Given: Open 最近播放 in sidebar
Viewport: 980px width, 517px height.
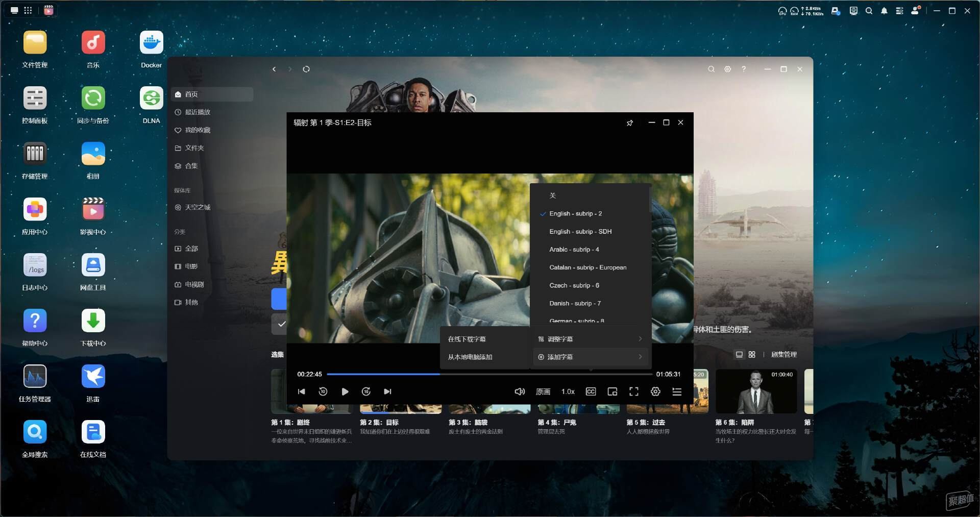Looking at the screenshot, I should (x=212, y=112).
